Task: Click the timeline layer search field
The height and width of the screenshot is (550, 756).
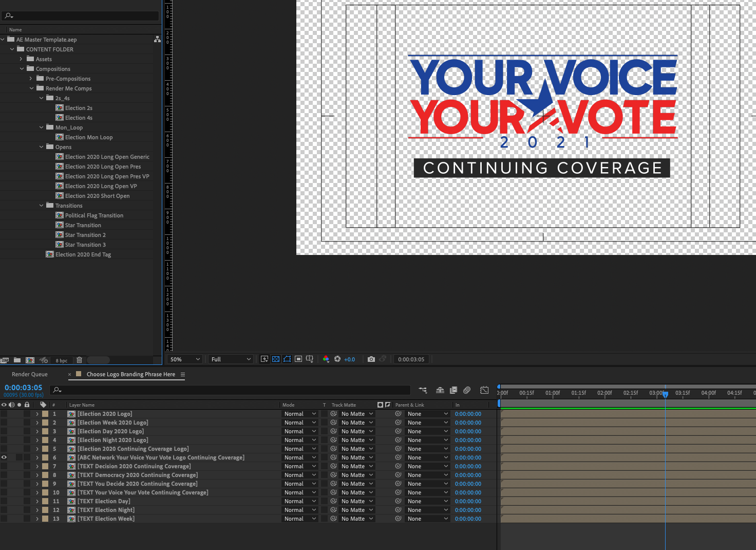Action: point(230,390)
